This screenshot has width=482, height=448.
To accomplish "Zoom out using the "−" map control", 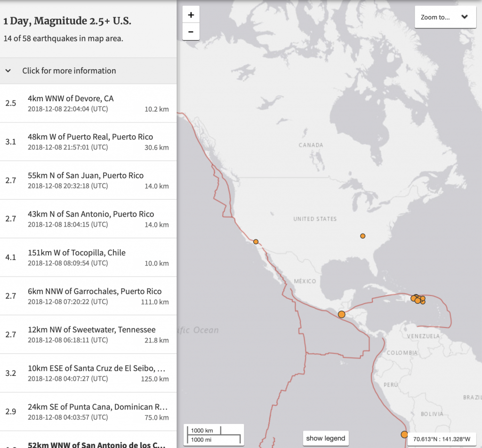I will (191, 32).
